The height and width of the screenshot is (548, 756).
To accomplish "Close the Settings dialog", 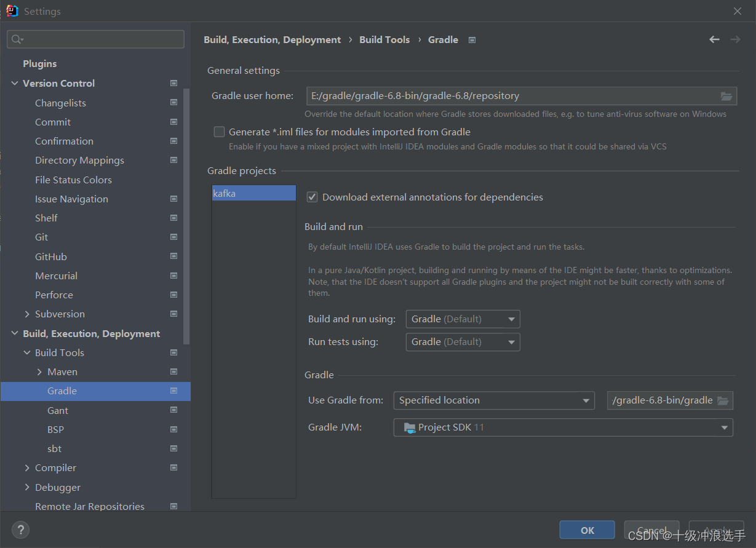I will pyautogui.click(x=738, y=11).
